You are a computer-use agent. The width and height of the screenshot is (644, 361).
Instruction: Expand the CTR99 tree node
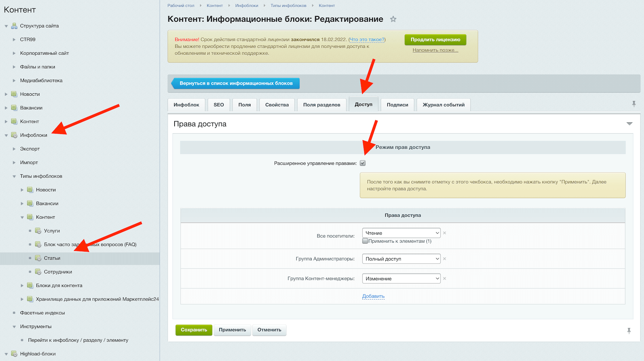click(x=14, y=40)
